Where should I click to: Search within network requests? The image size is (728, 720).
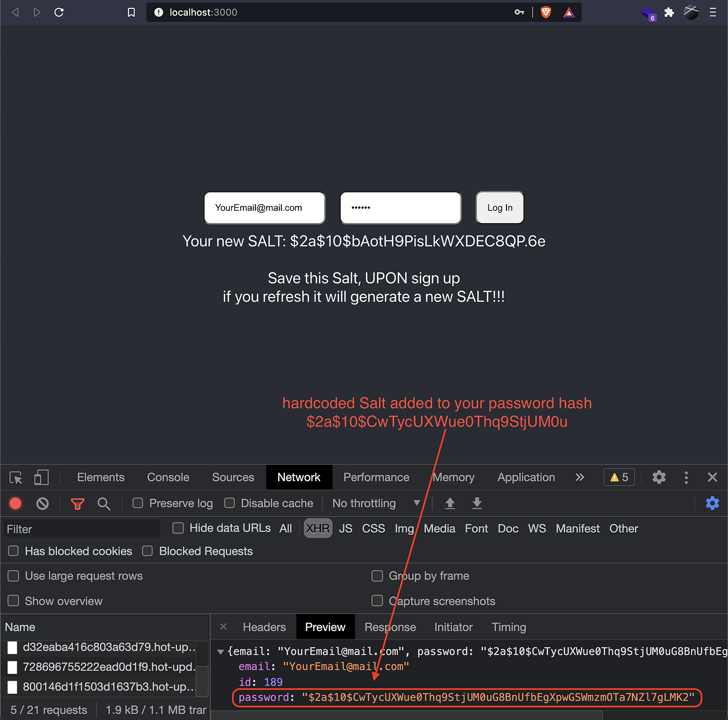(103, 503)
